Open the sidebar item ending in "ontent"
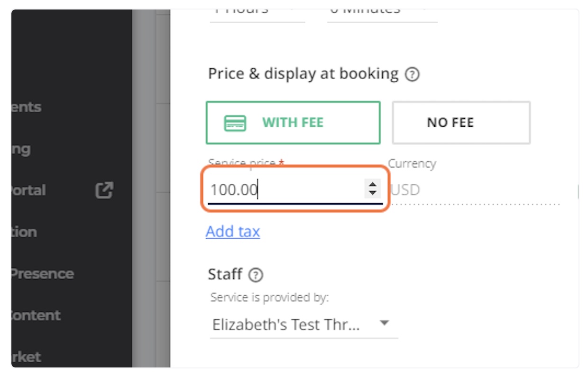The width and height of the screenshot is (588, 376). click(37, 315)
